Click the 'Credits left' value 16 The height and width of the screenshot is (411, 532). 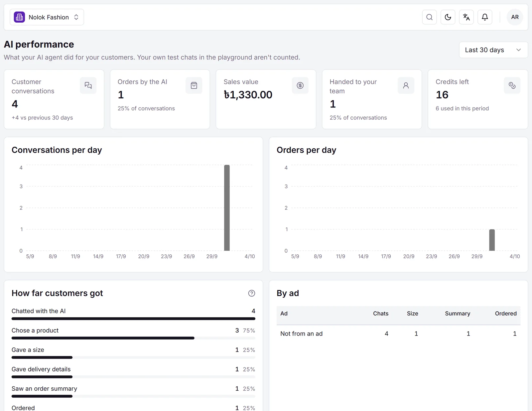[442, 95]
